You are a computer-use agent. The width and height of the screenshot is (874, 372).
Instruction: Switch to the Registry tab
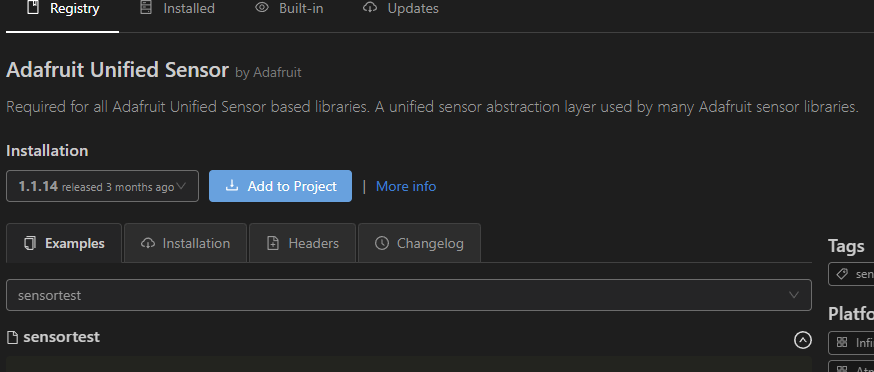62,9
